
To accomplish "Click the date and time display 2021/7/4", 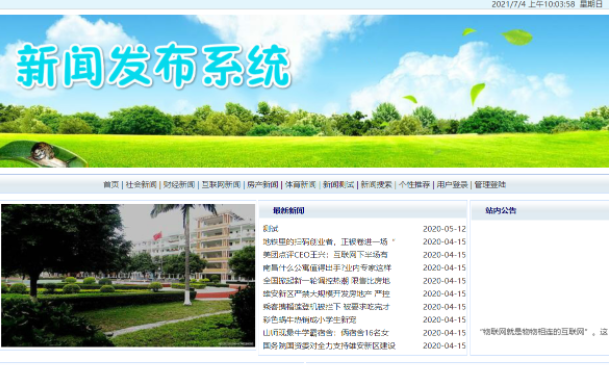I will click(547, 4).
